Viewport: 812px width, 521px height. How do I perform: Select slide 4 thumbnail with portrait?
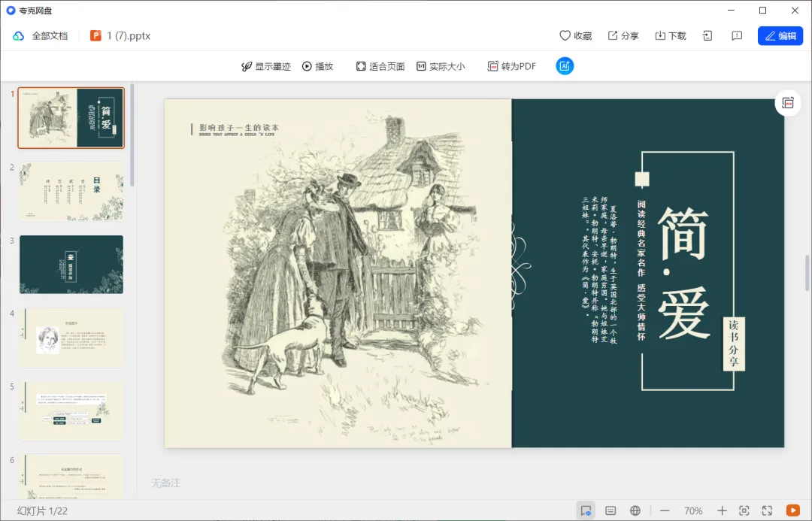coord(71,338)
